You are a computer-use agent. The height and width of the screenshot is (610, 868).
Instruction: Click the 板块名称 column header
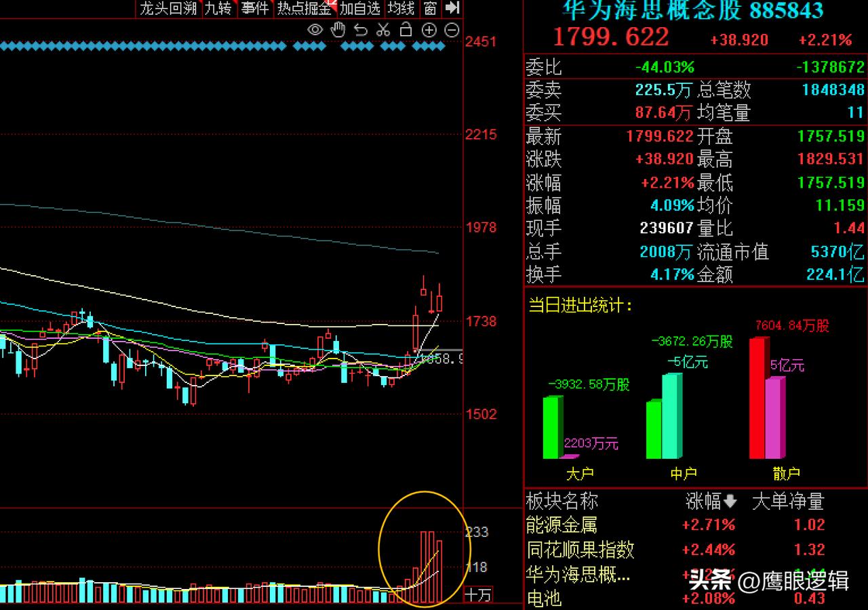point(561,502)
